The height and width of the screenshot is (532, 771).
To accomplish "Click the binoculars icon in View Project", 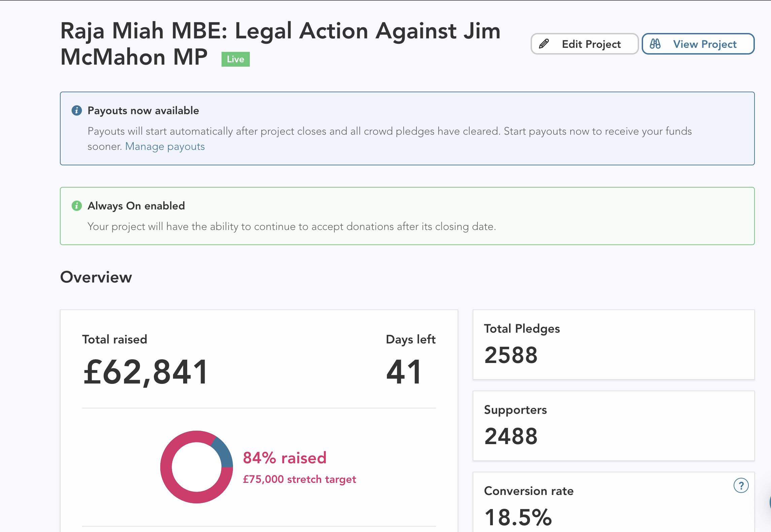I will 655,44.
